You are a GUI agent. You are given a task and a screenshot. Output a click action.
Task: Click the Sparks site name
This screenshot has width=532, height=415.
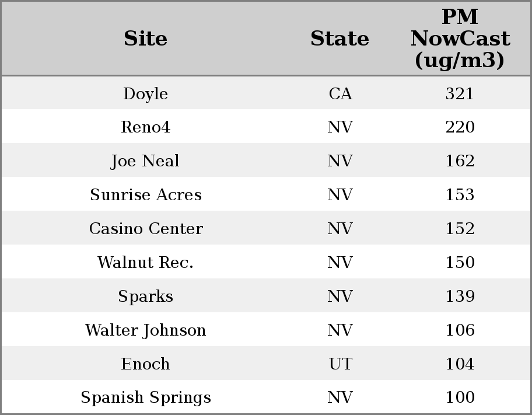[145, 297]
